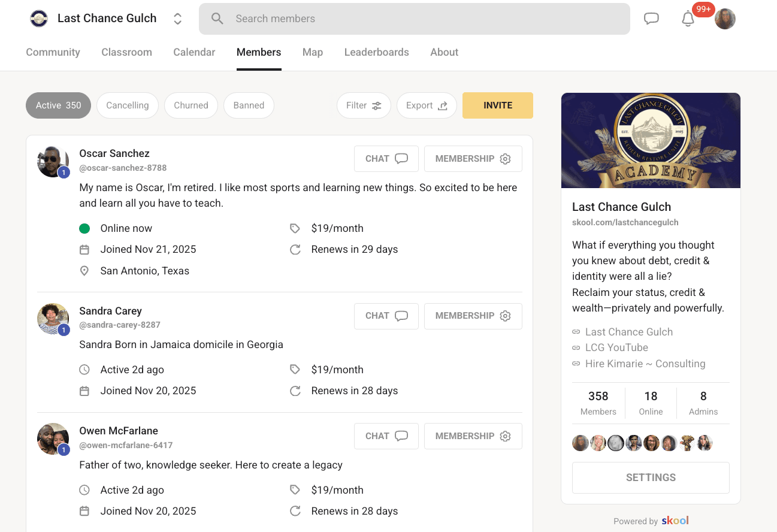
Task: Switch to the Cancelling members filter
Action: pos(127,105)
